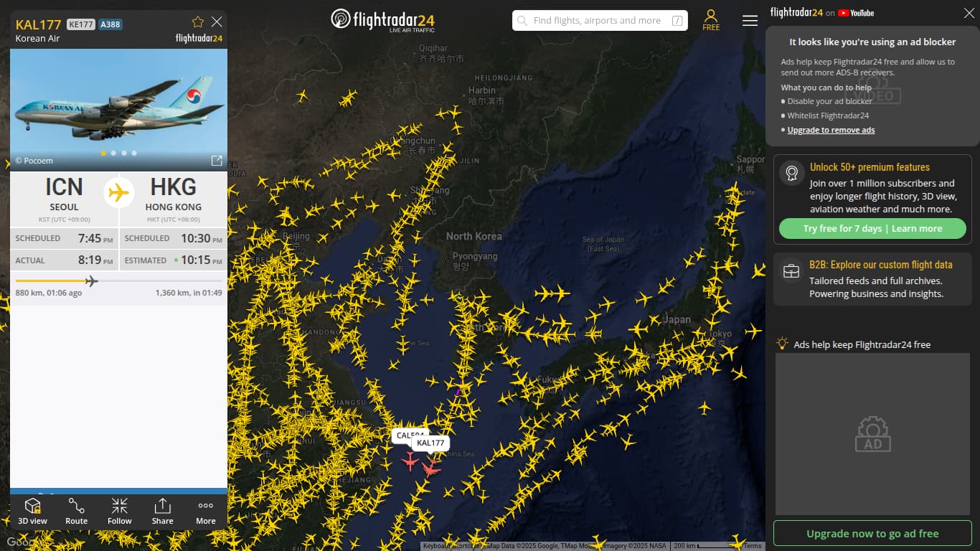Add KAL177 to favorites with star icon

198,22
